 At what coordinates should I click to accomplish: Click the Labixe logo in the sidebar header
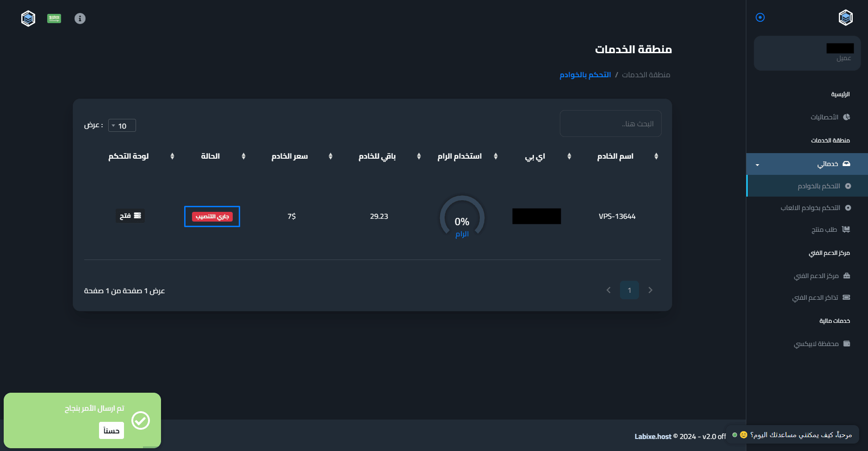[x=846, y=18]
